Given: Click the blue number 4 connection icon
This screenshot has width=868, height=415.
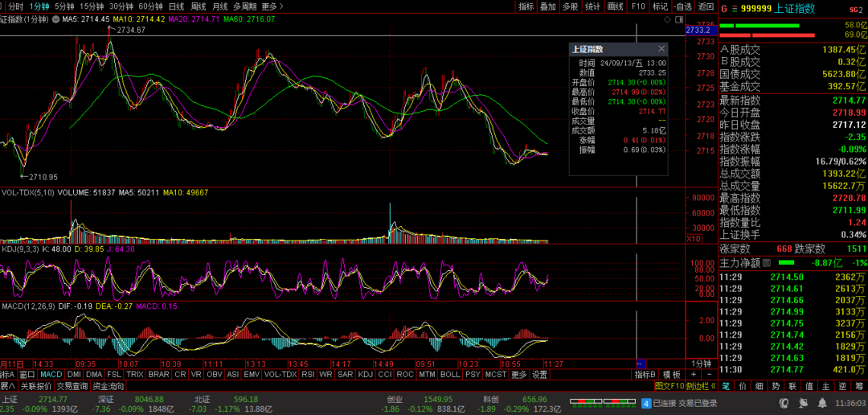Looking at the screenshot, I should coord(646,403).
